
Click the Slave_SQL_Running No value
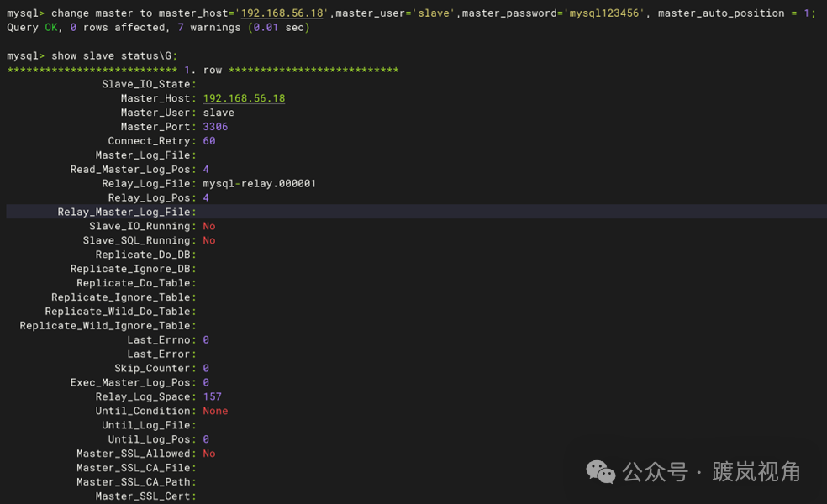pyautogui.click(x=209, y=240)
